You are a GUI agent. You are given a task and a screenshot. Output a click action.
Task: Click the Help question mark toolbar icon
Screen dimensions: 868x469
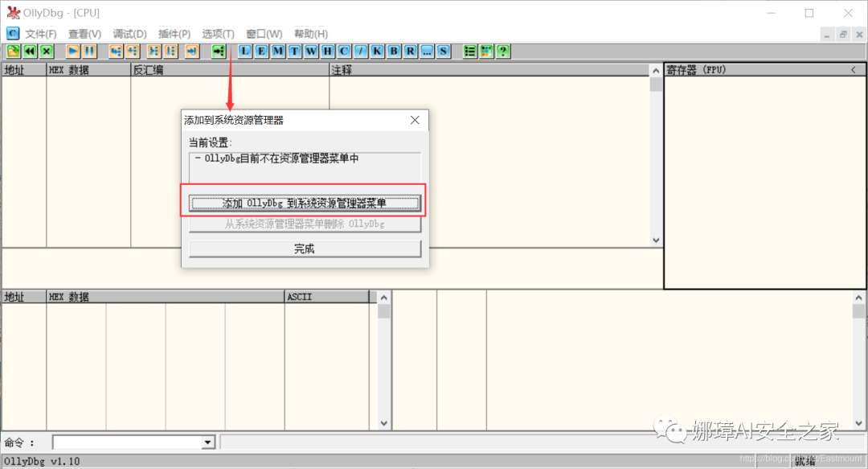[502, 51]
